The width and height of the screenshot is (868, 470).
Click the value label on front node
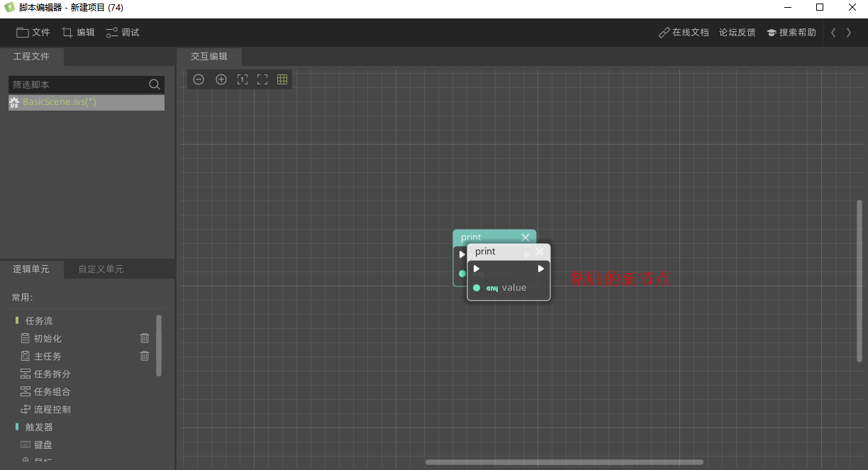click(x=514, y=288)
